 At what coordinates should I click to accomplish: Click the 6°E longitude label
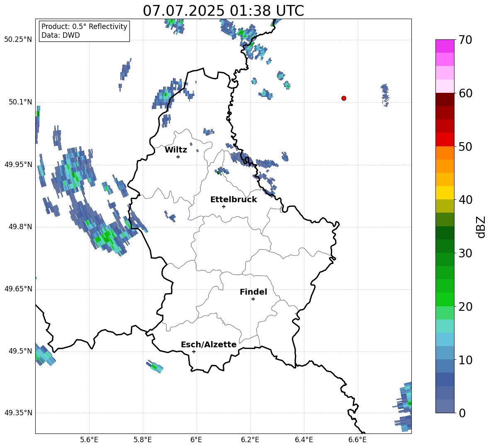pyautogui.click(x=196, y=440)
